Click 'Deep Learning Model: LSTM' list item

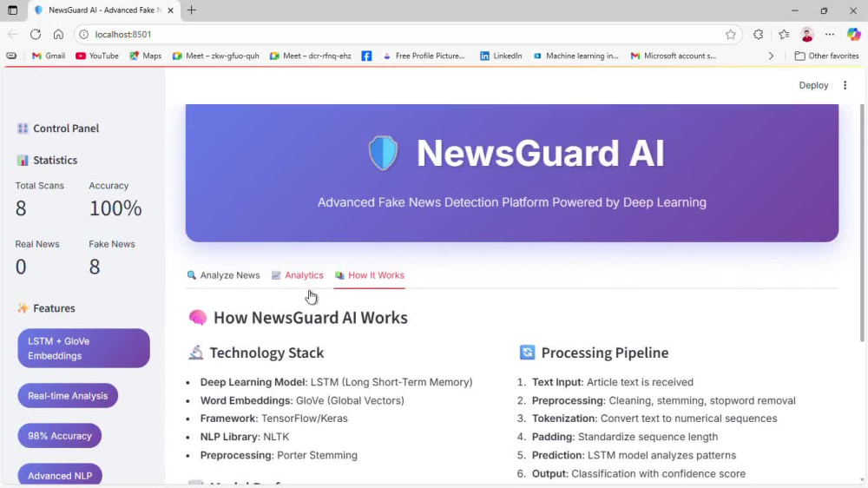click(336, 382)
